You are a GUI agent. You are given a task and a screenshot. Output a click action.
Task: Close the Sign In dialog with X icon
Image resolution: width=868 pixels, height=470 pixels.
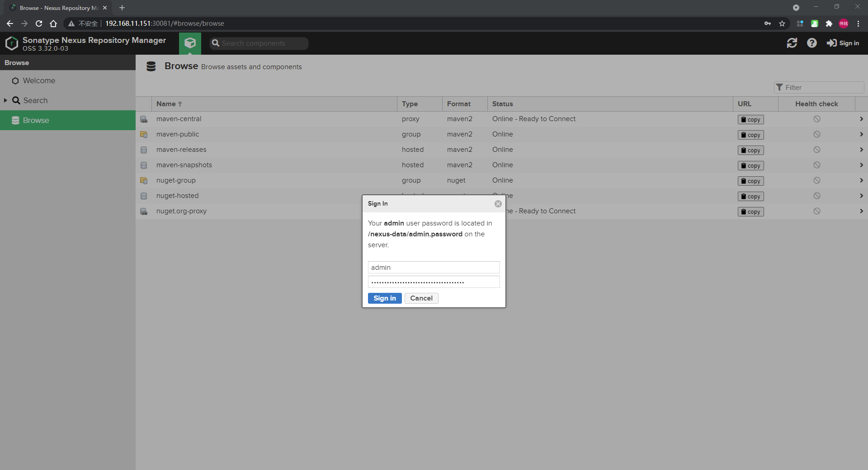click(x=498, y=204)
